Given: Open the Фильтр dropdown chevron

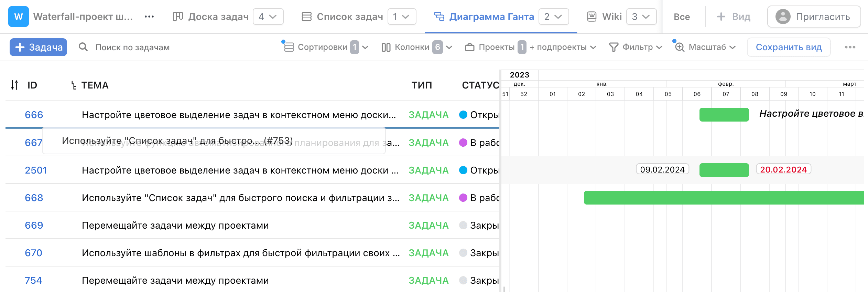Looking at the screenshot, I should pos(659,47).
